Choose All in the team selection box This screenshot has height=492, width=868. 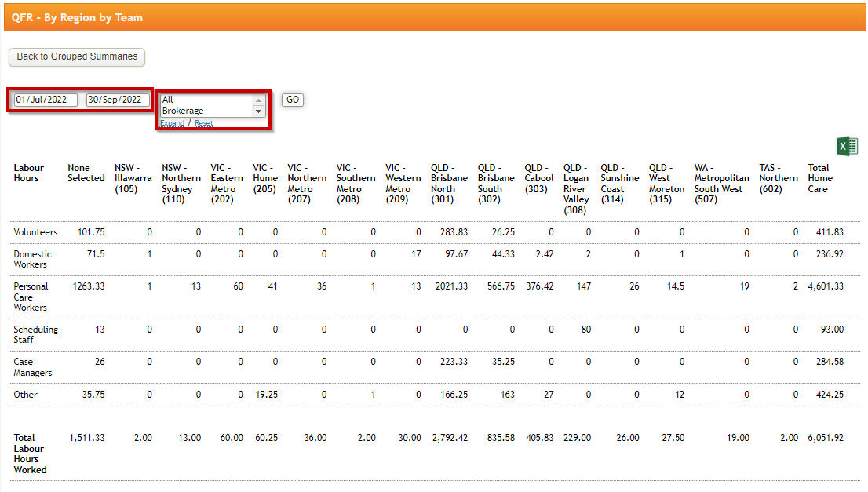point(167,98)
